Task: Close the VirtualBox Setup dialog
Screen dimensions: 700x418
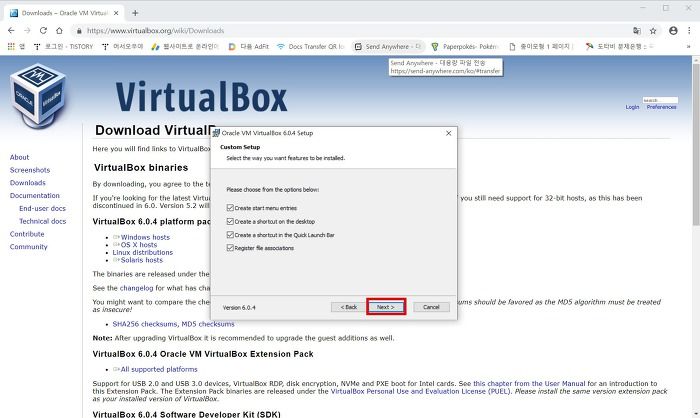Action: (x=449, y=133)
